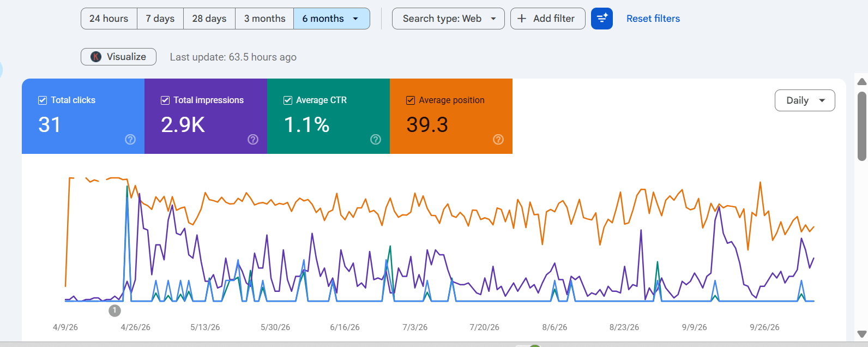Click the 31 total clicks value

50,125
